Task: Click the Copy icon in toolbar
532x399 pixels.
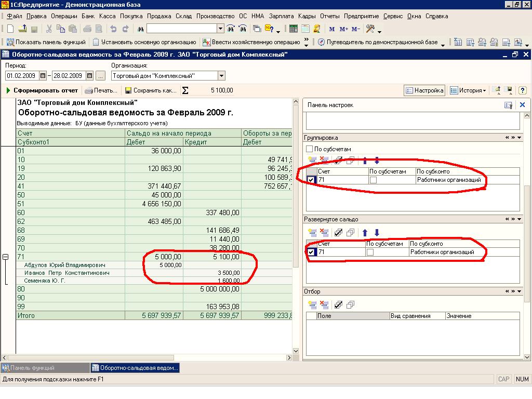Action: coord(61,29)
